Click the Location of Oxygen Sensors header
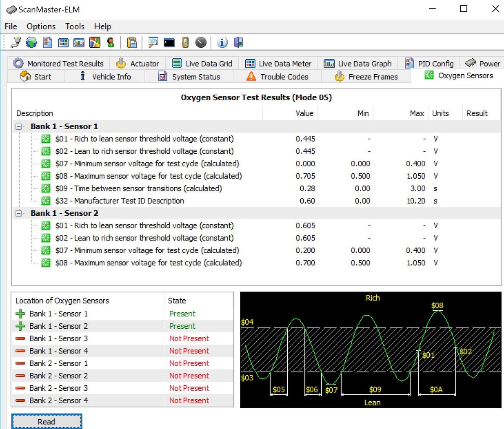 (x=88, y=301)
